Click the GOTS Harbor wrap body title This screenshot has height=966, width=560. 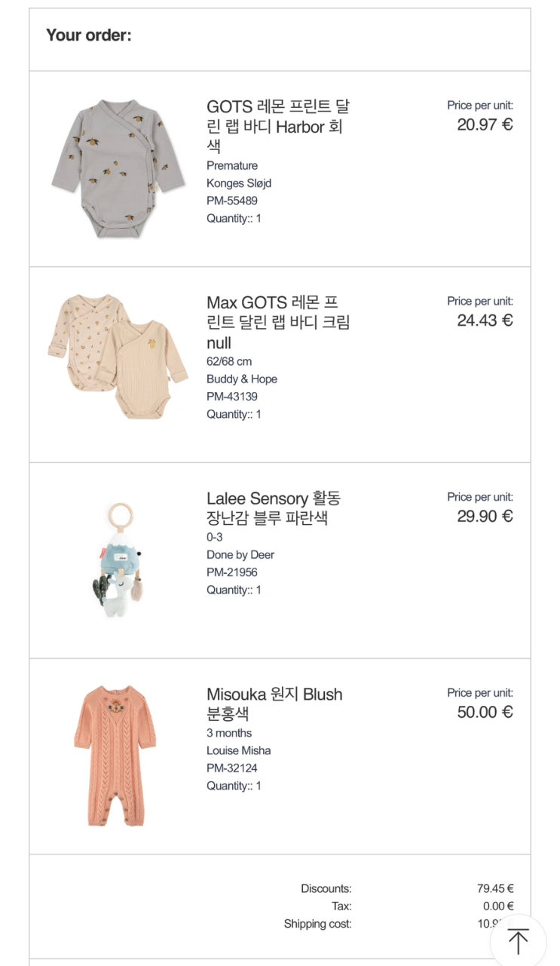(278, 127)
